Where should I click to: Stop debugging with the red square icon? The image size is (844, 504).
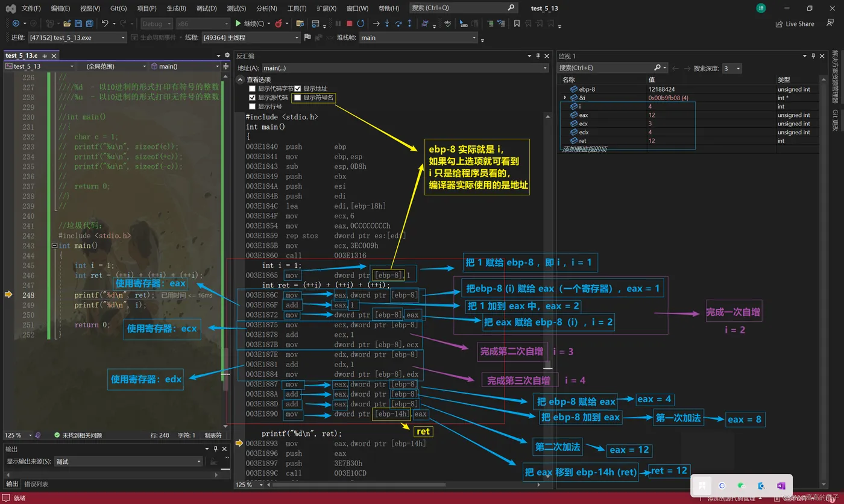tap(349, 24)
